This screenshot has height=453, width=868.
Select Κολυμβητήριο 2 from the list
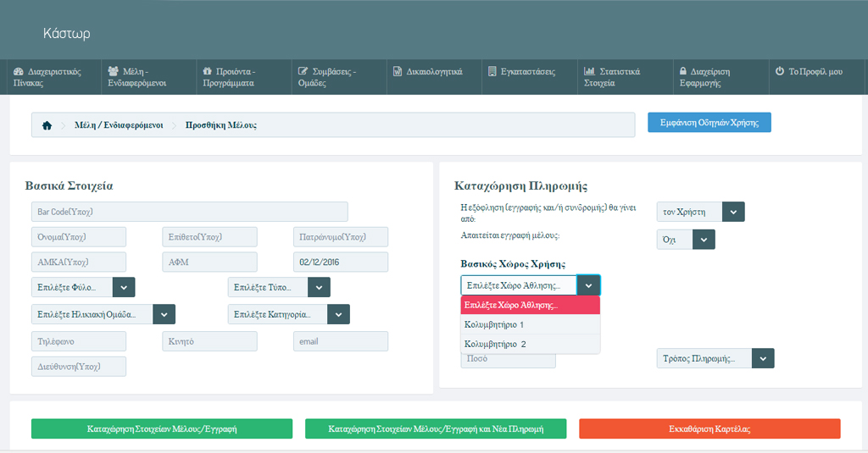530,345
